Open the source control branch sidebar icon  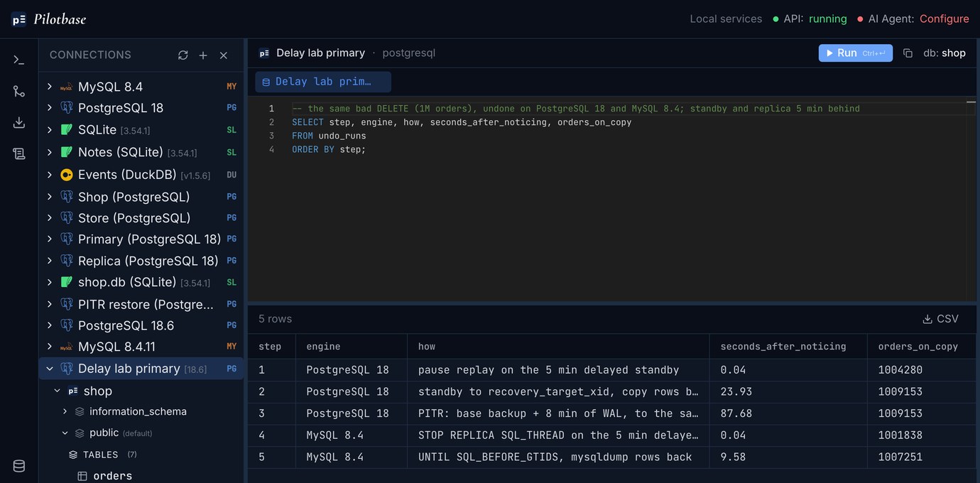point(19,91)
